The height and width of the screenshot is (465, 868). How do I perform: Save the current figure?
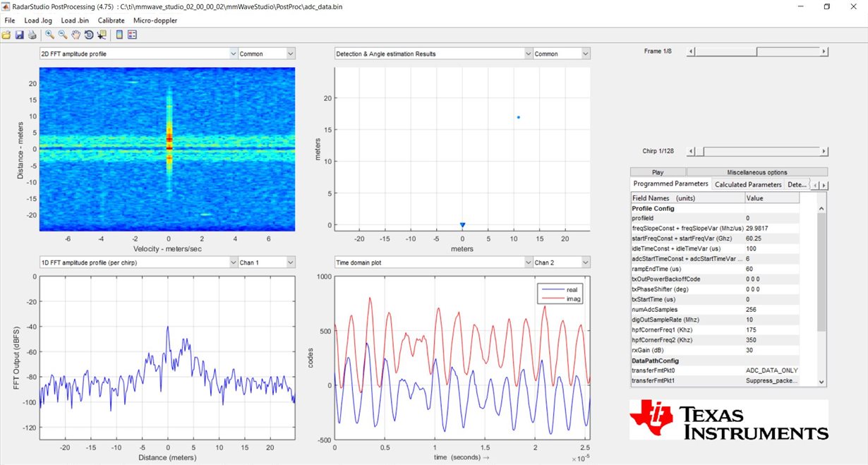click(x=19, y=34)
